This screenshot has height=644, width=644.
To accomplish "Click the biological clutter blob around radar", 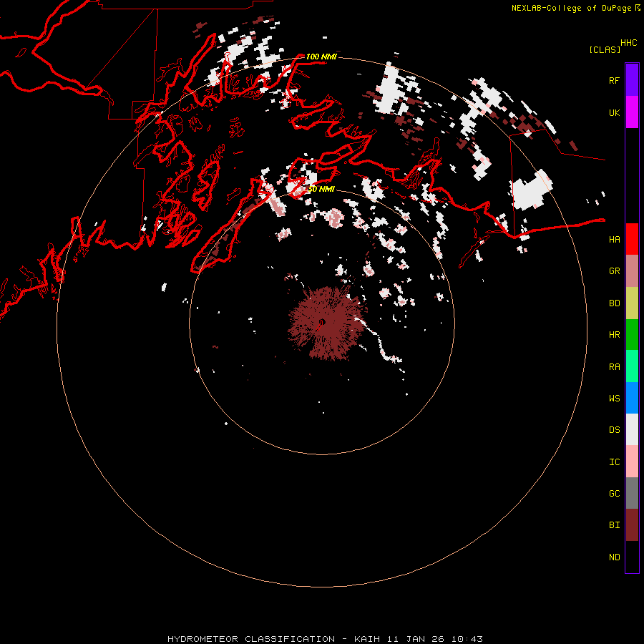I will click(x=326, y=323).
